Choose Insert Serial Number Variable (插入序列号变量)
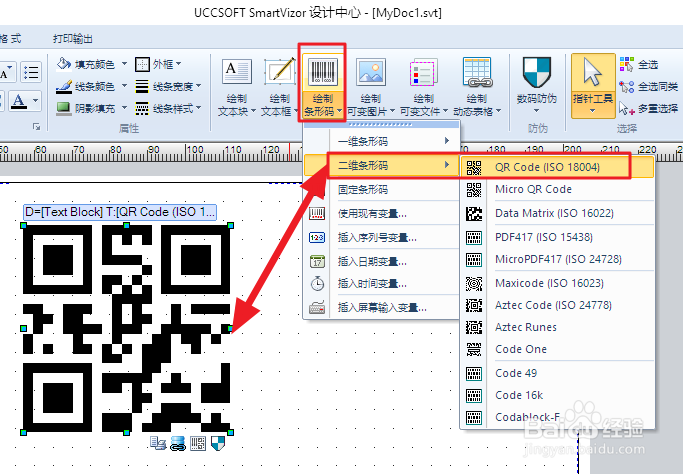This screenshot has height=474, width=683. 381,237
